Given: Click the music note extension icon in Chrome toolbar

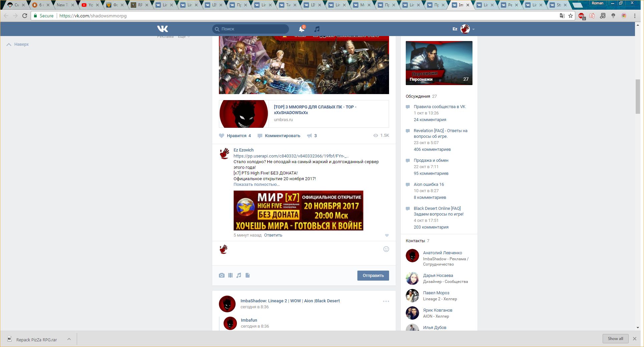Looking at the screenshot, I should pyautogui.click(x=603, y=16).
